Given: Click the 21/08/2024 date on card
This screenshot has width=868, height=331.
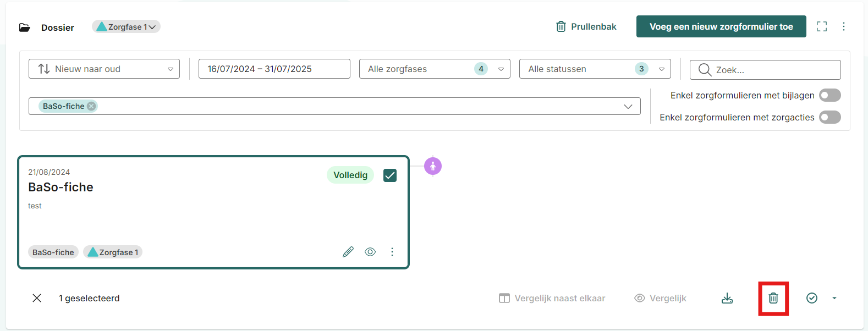Looking at the screenshot, I should pos(49,172).
